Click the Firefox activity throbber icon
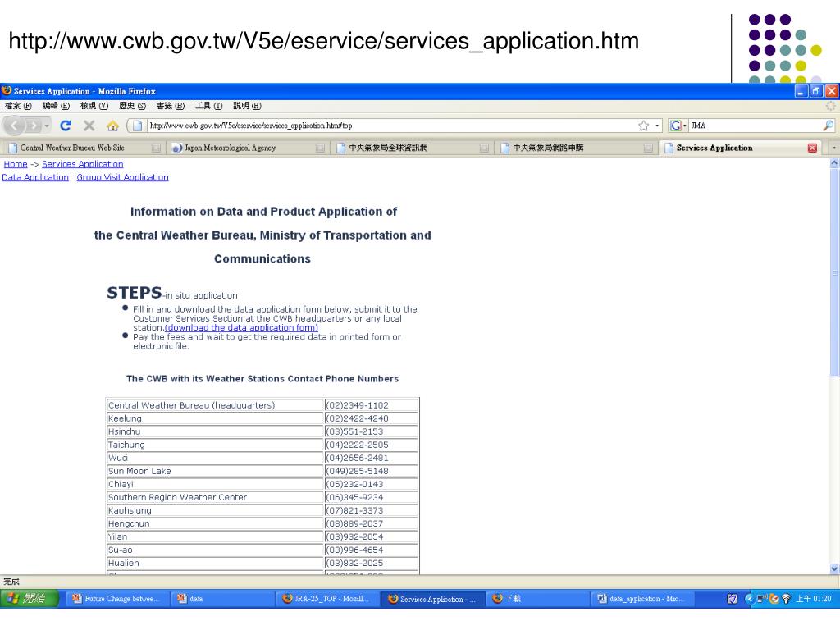 [x=830, y=106]
